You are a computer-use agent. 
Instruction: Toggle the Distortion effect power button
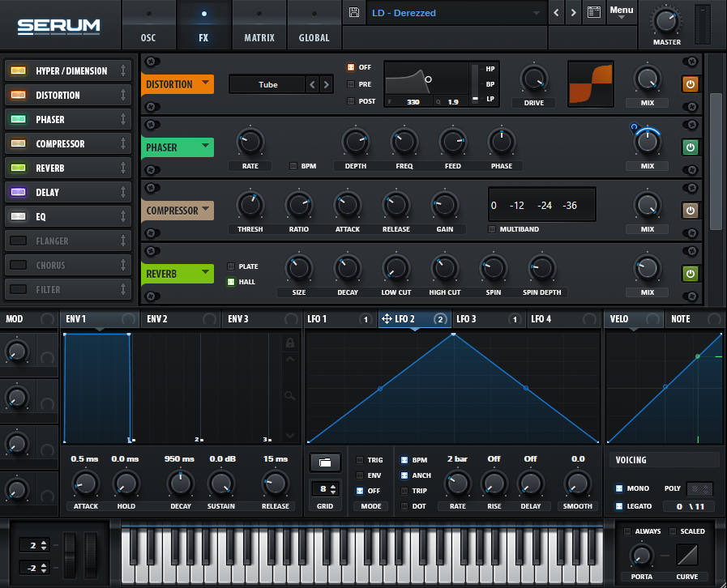tap(690, 84)
